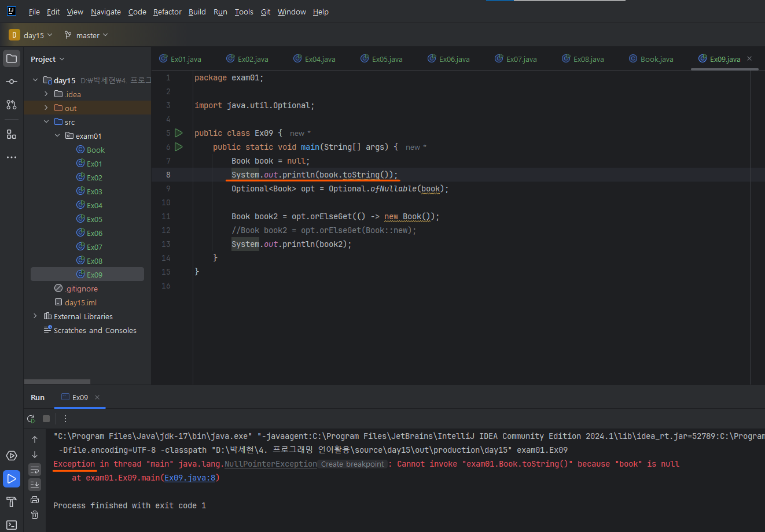Collapse the day15 root folder
Viewport: 765px width, 532px height.
[35, 80]
